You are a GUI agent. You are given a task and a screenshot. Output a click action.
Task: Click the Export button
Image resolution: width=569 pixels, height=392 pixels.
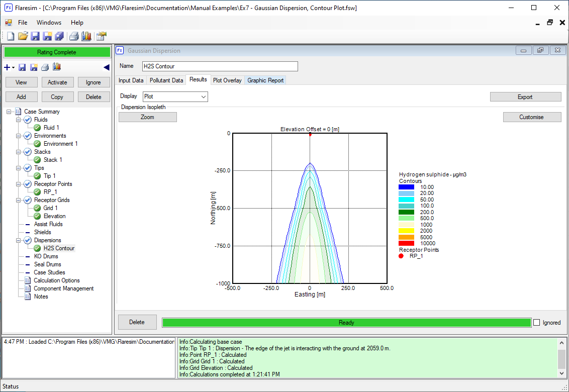(x=525, y=97)
